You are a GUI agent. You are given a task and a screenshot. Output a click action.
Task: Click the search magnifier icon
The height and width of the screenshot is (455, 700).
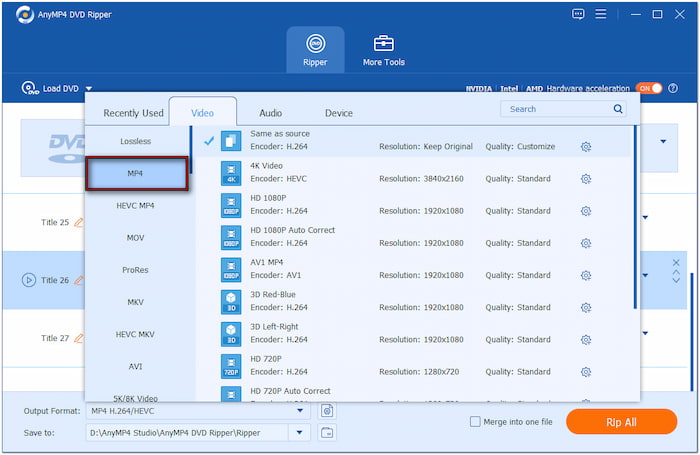(618, 109)
